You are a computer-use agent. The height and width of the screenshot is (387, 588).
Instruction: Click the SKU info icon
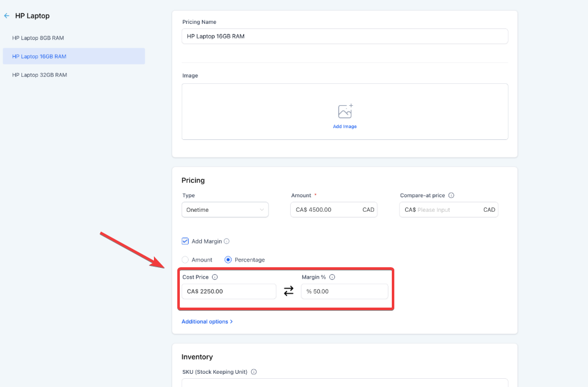(x=254, y=372)
